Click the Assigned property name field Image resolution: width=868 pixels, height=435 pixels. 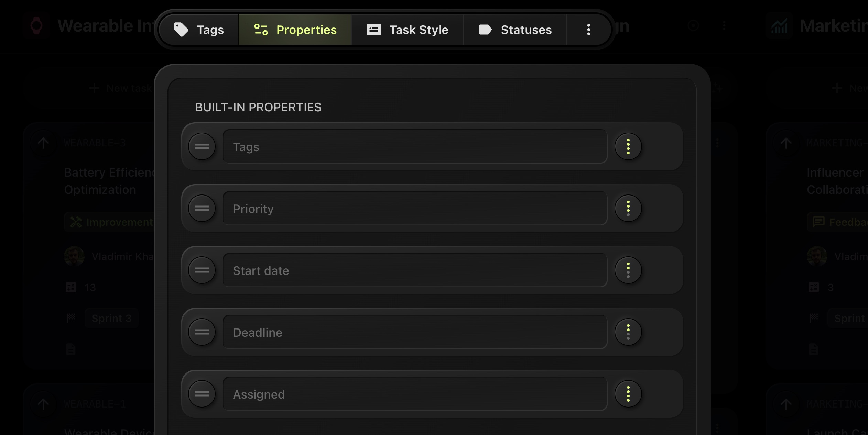click(x=414, y=394)
